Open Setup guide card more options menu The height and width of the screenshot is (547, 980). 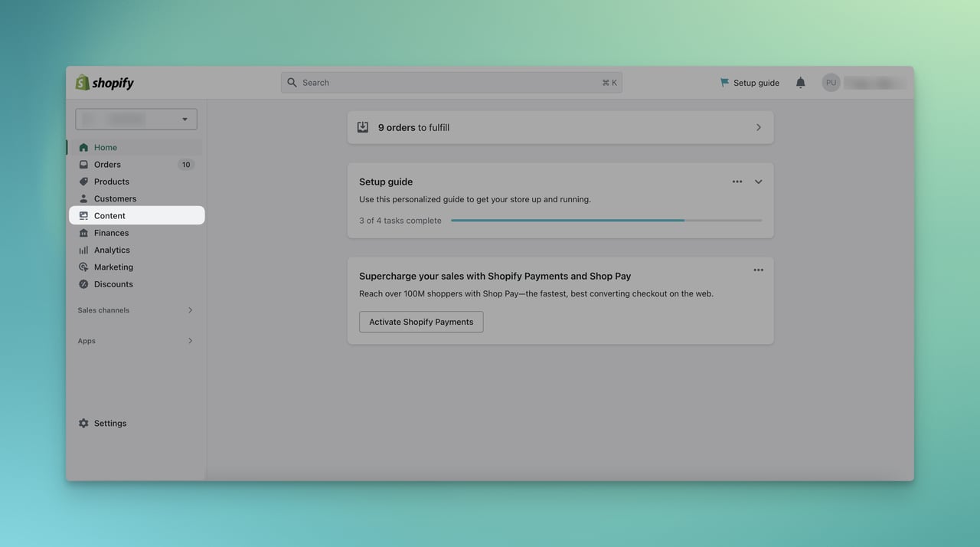click(x=737, y=182)
